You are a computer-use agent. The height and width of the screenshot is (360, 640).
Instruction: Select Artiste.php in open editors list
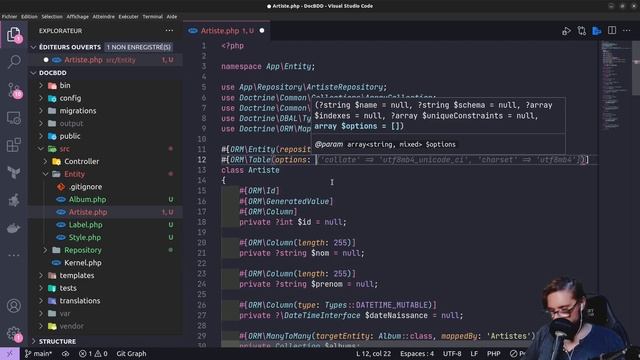106,60
